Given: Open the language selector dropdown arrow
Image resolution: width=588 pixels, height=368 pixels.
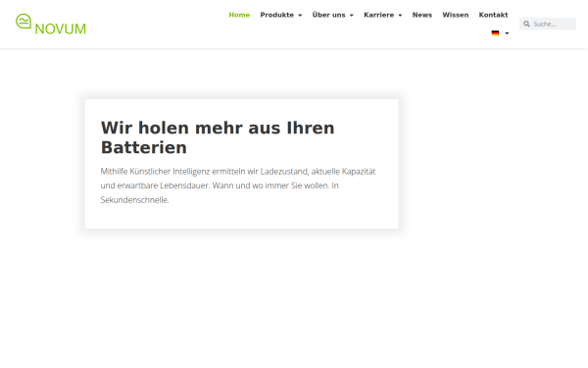Looking at the screenshot, I should point(507,33).
